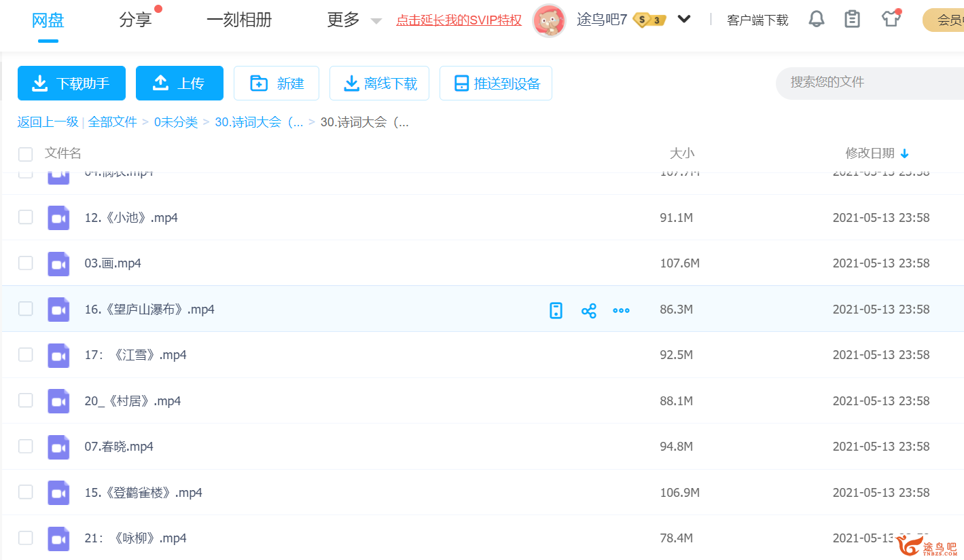
Task: Click the sort arrow beside 修改日期
Action: [904, 154]
